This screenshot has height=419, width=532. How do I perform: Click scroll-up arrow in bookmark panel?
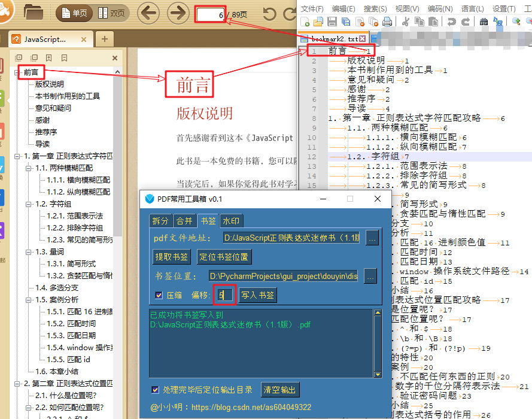coord(117,72)
